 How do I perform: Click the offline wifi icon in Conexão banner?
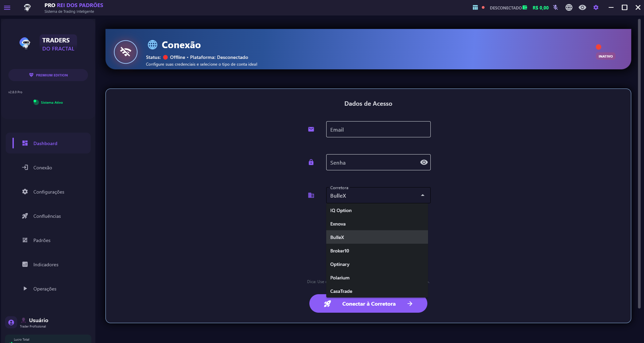coord(126,52)
